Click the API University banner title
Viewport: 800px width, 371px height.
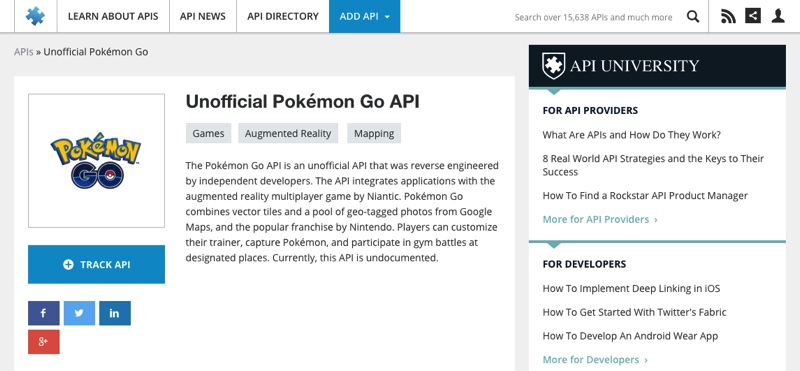634,66
